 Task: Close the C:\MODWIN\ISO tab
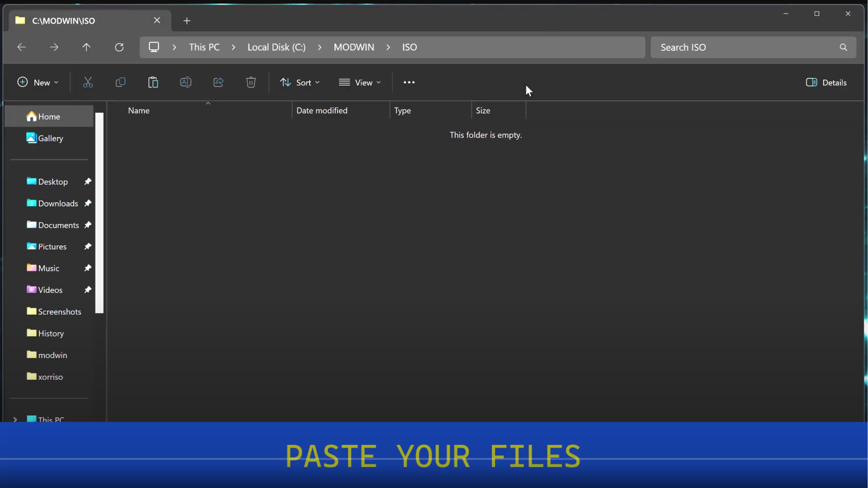[x=157, y=20]
